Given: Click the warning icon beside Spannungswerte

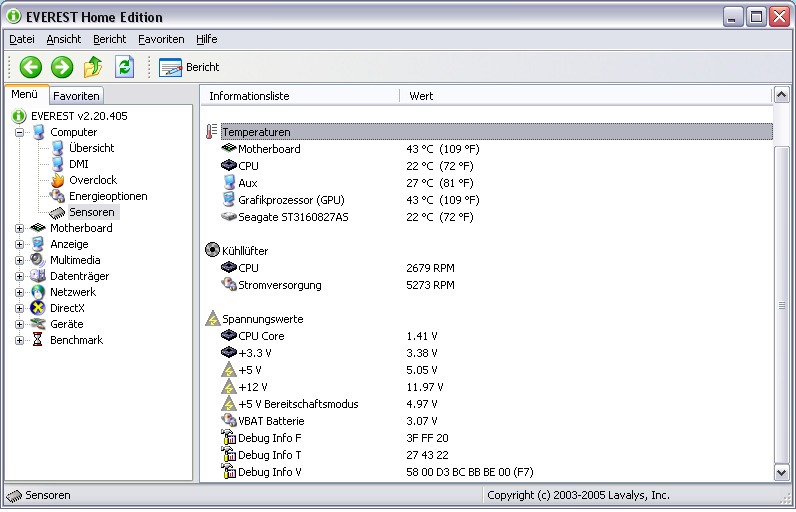Looking at the screenshot, I should [x=213, y=319].
